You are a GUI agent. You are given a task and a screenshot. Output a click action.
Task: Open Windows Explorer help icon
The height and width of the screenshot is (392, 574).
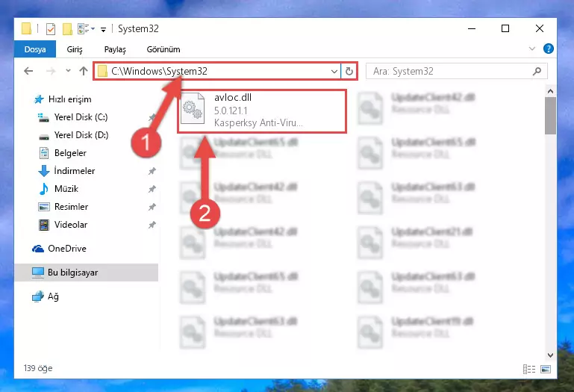[548, 49]
